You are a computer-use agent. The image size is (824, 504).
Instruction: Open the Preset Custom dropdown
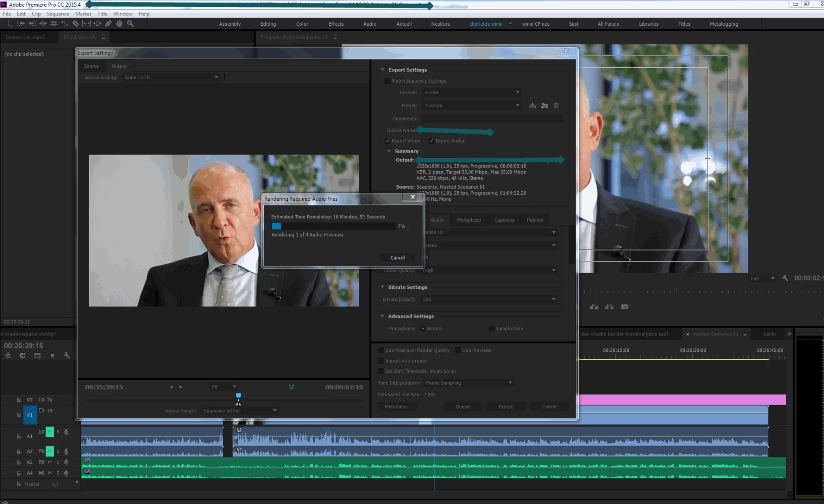tap(472, 105)
